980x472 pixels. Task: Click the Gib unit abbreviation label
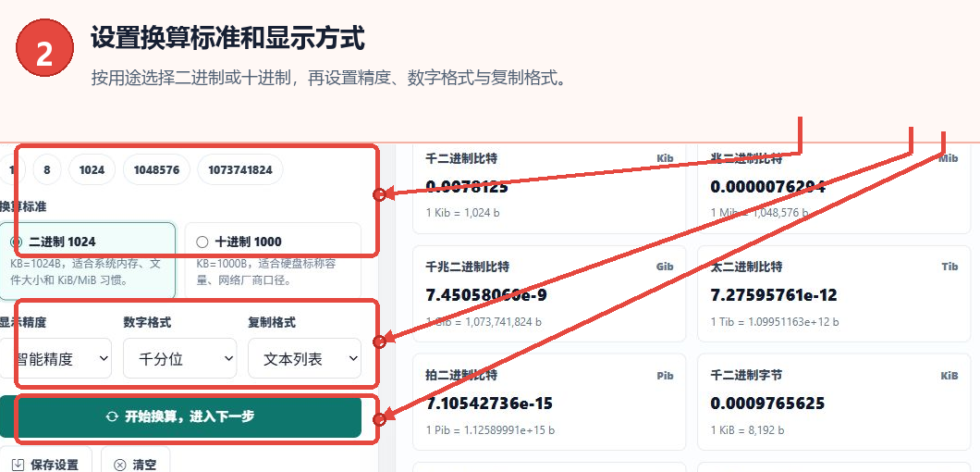click(665, 267)
